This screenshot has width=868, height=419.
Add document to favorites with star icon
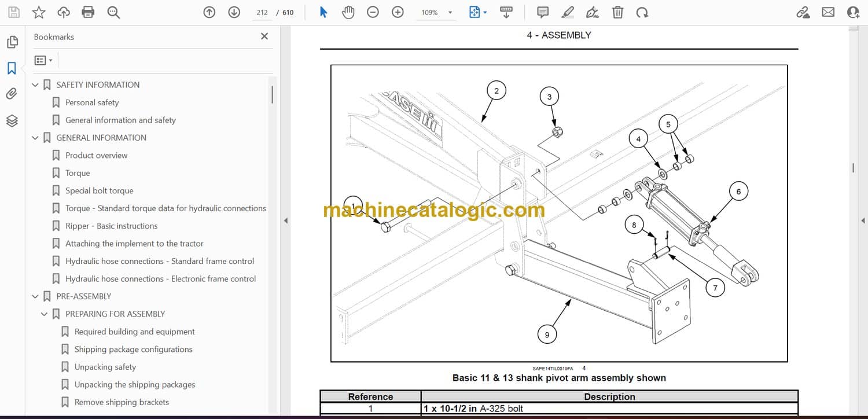pos(39,12)
